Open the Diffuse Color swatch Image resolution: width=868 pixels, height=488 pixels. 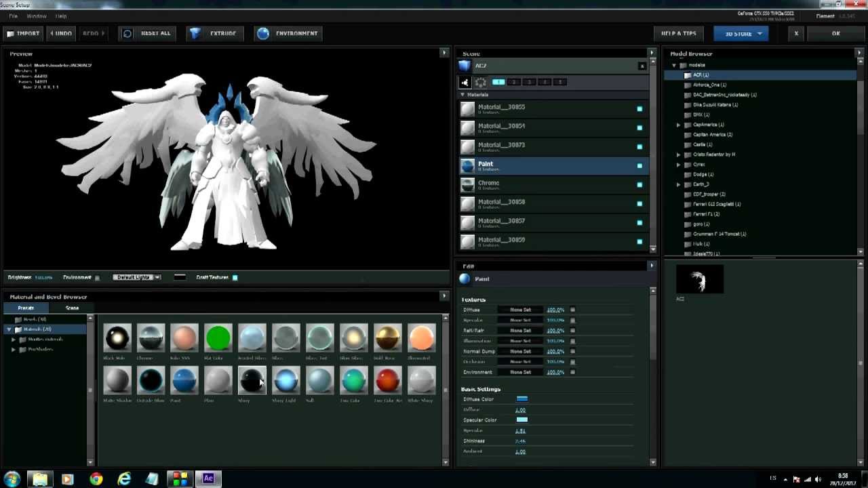[521, 399]
